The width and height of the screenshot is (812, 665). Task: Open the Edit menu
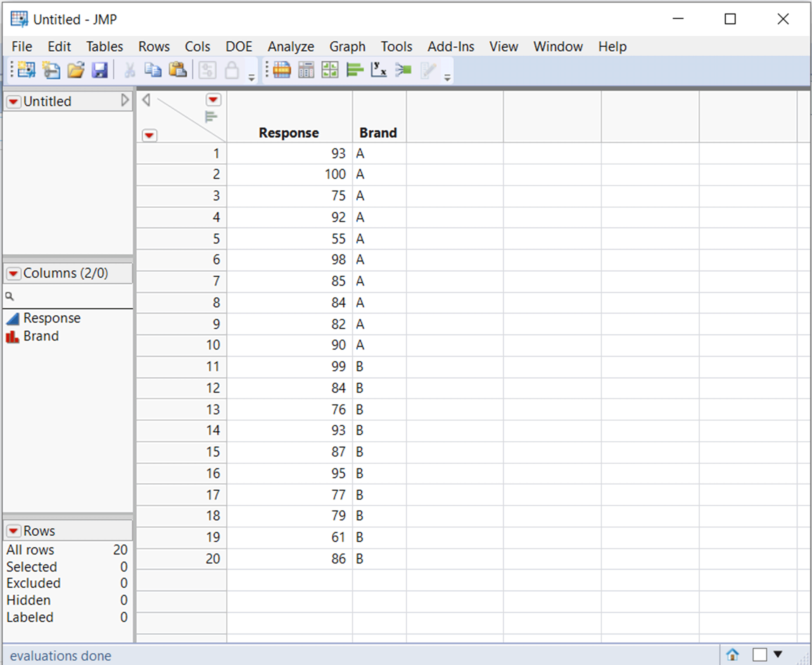[x=59, y=47]
